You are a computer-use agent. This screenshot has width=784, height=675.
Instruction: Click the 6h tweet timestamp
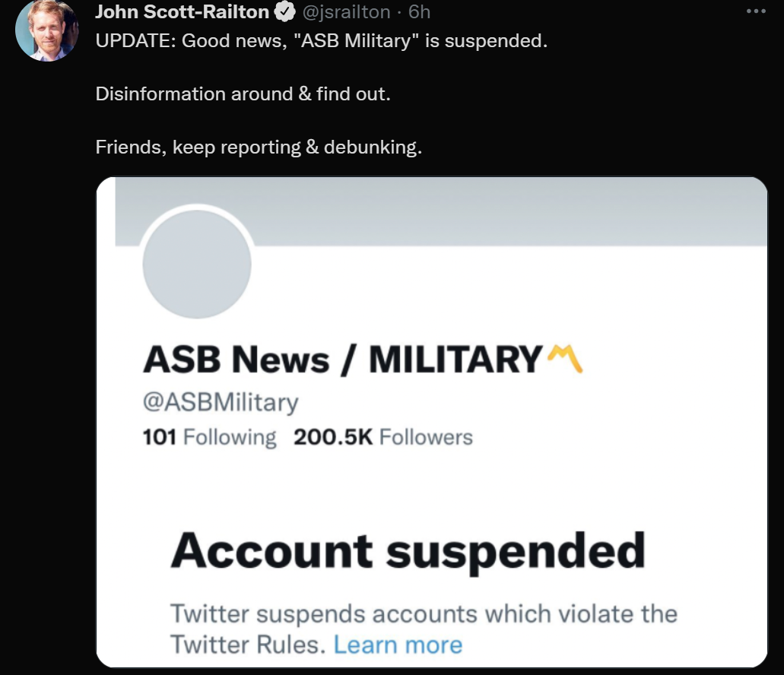419,11
